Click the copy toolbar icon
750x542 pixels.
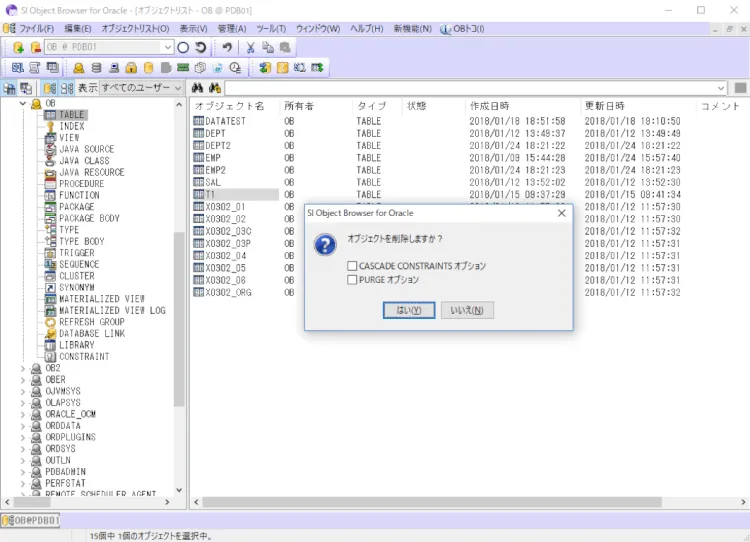(x=268, y=47)
